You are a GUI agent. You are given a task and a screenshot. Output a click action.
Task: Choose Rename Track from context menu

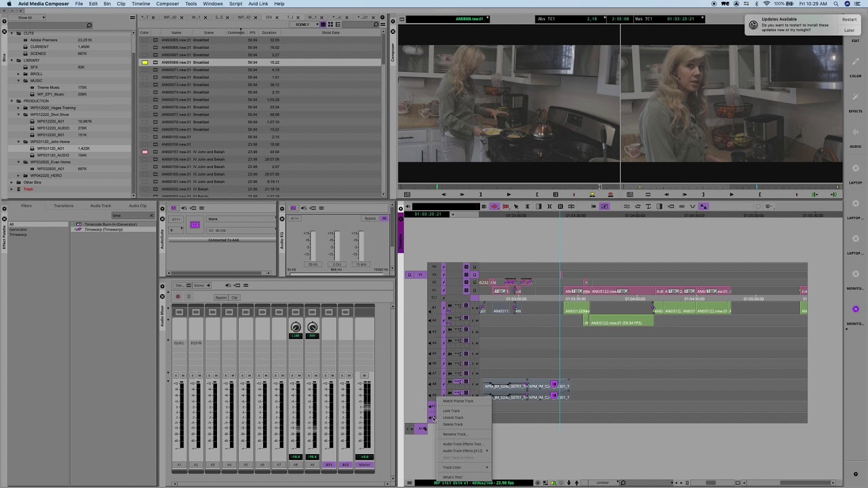click(x=454, y=434)
